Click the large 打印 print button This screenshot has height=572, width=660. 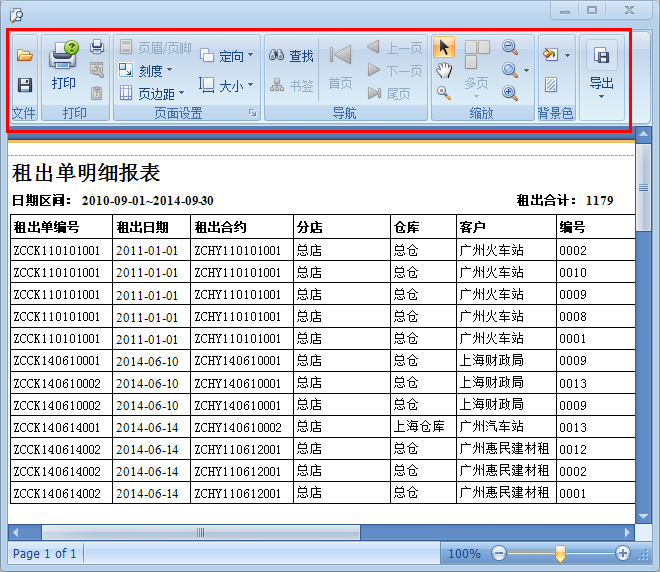(x=63, y=66)
